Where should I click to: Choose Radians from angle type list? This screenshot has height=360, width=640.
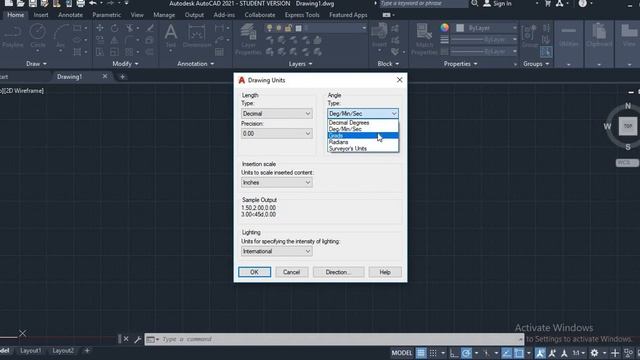[363, 142]
